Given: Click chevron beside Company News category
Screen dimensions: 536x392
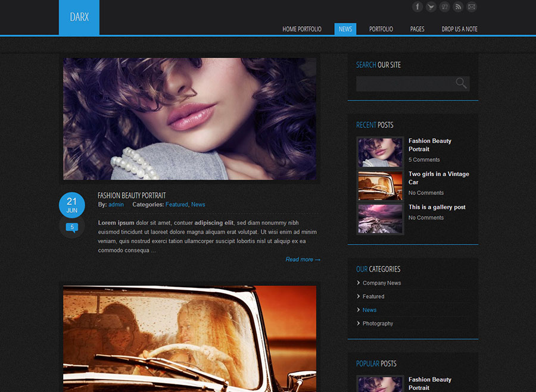Looking at the screenshot, I should pos(359,283).
